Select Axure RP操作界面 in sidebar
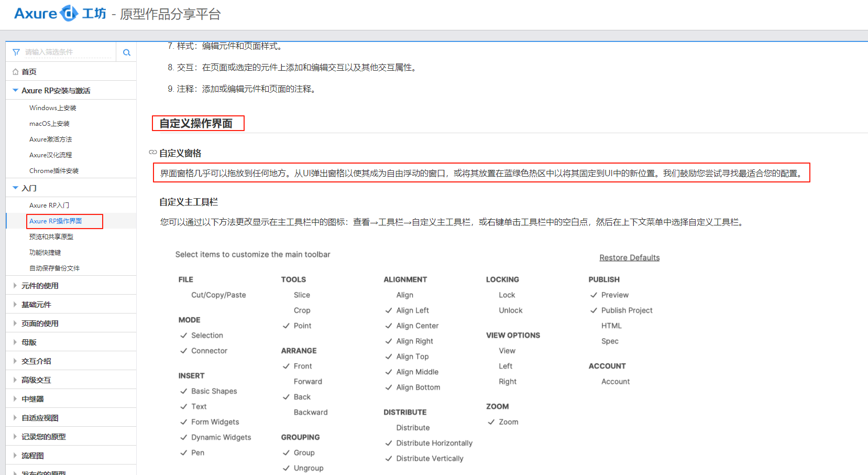 point(56,221)
